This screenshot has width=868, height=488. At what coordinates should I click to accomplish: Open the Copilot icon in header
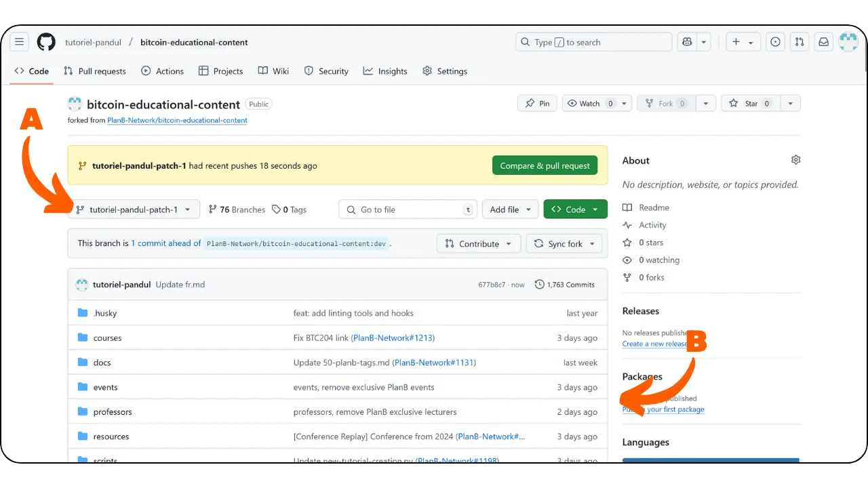click(x=688, y=42)
